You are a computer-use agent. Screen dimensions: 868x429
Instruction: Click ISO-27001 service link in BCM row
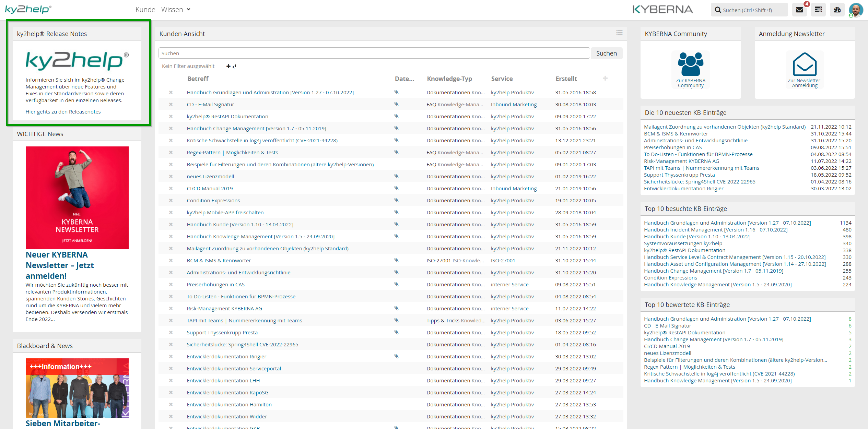tap(503, 260)
